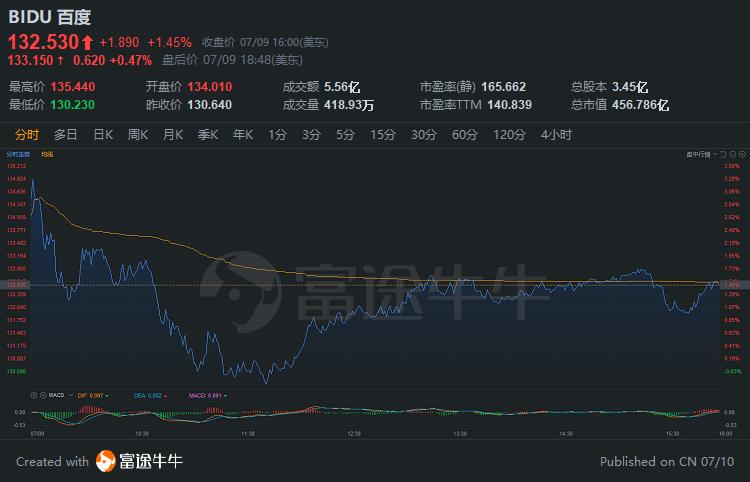This screenshot has width=750, height=482.
Task: Click the 富途牛牛 logo in the footer
Action: coord(139,461)
